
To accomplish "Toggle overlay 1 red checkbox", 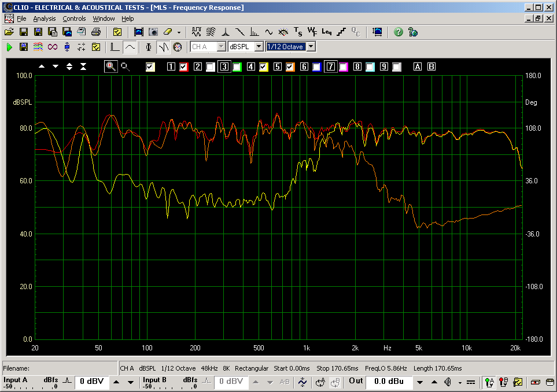I will (x=184, y=66).
